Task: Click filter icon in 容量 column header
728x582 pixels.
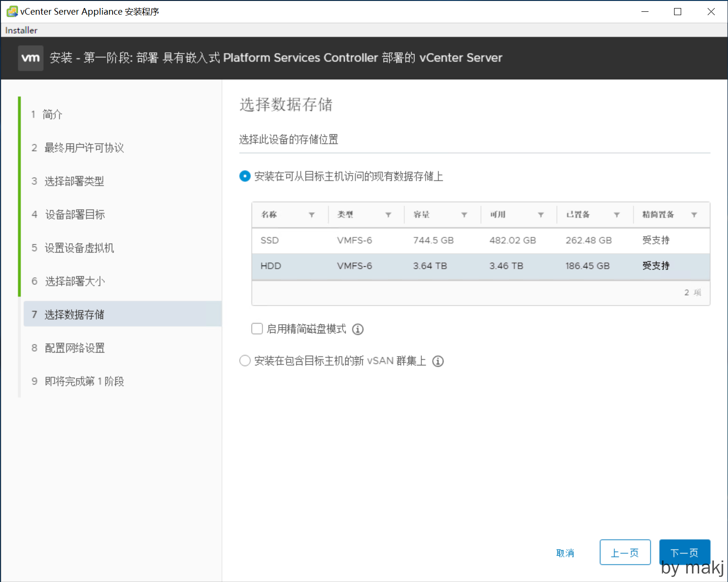Action: (464, 215)
